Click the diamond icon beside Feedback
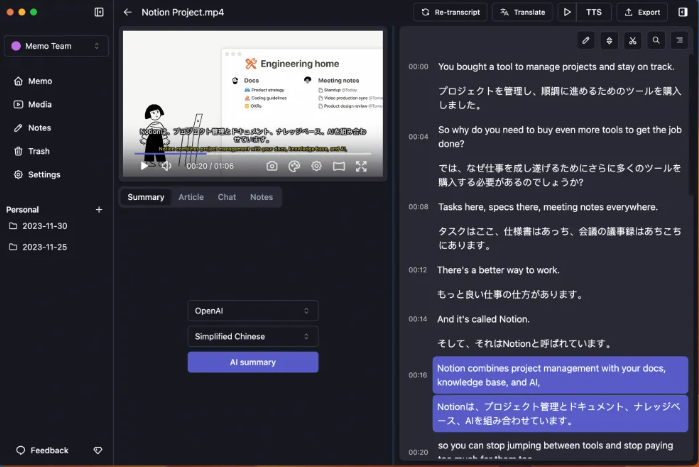 coord(98,451)
